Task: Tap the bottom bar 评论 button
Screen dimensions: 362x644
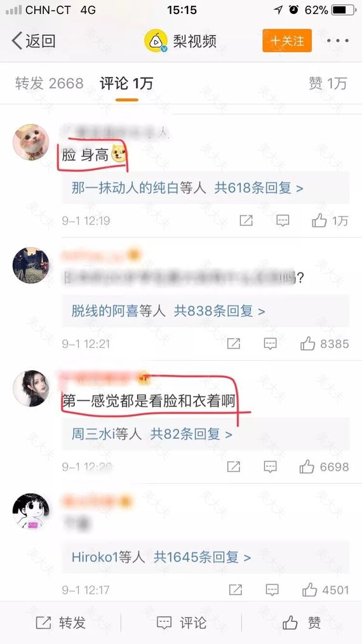Action: [x=181, y=622]
